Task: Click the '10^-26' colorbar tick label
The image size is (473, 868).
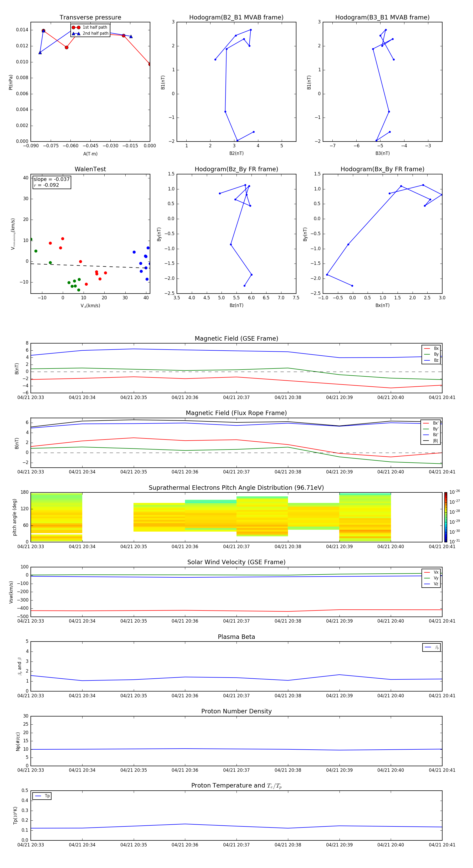Action: click(x=455, y=492)
